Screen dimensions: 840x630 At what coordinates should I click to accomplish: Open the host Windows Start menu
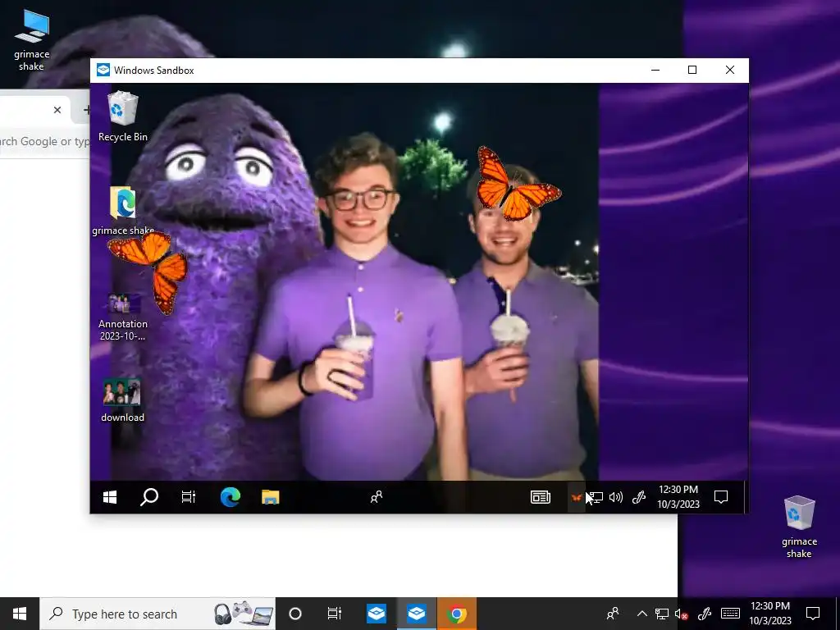(20, 614)
